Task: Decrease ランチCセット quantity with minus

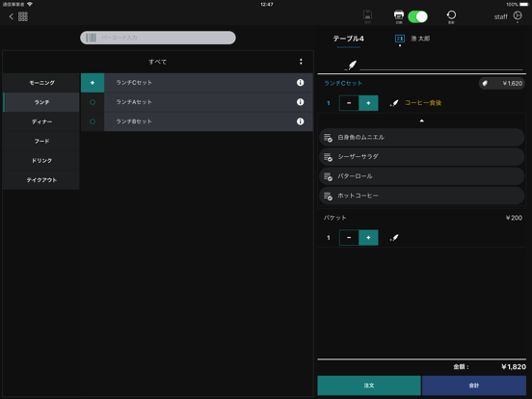Action: click(x=349, y=103)
